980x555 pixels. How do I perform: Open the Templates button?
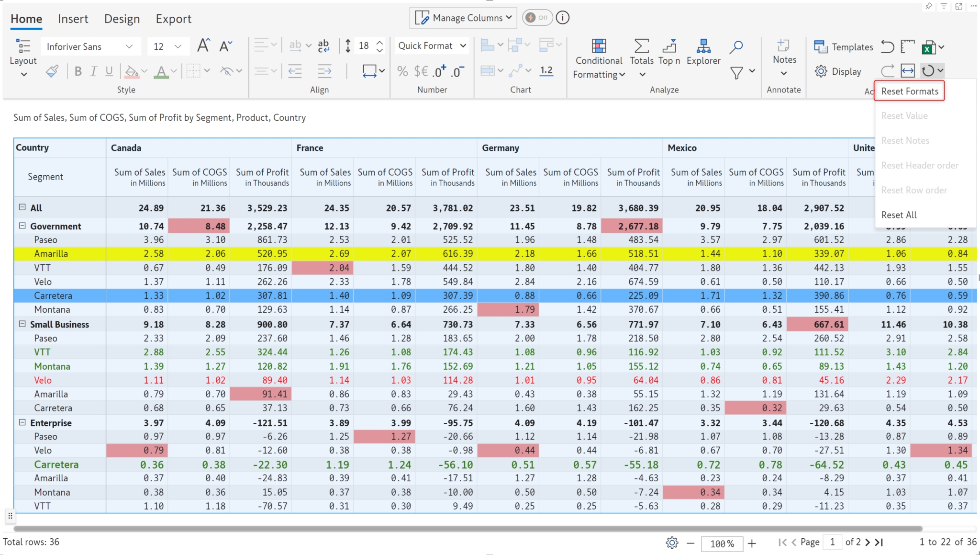pos(843,47)
